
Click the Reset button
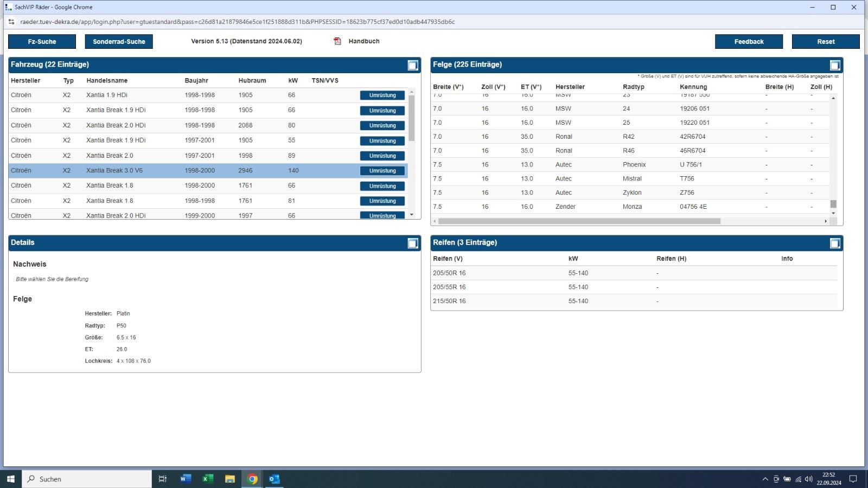coord(826,42)
